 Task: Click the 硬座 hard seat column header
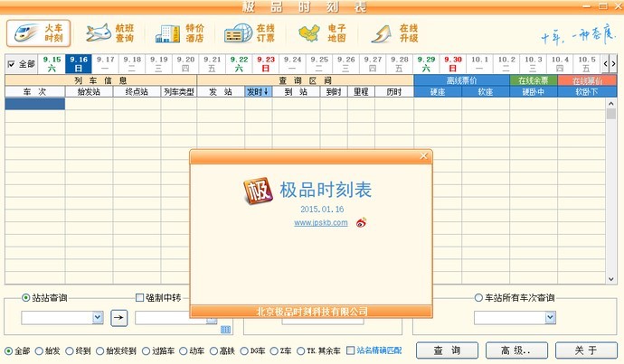click(x=438, y=92)
